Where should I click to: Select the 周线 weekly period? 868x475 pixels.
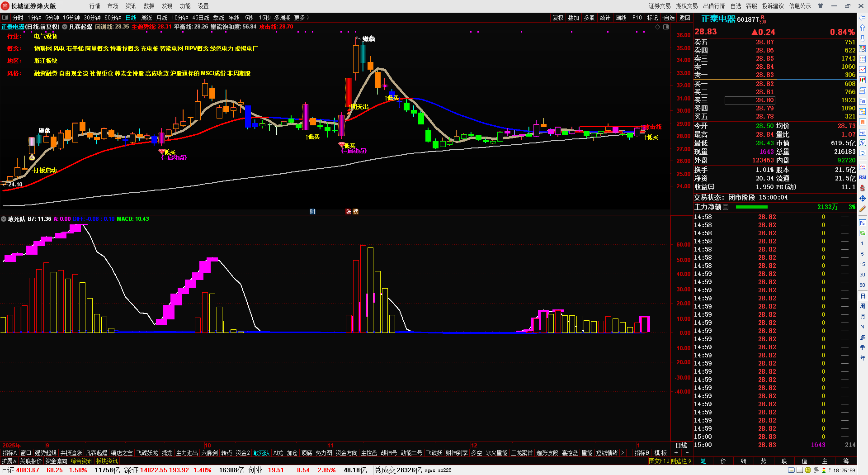pyautogui.click(x=146, y=18)
